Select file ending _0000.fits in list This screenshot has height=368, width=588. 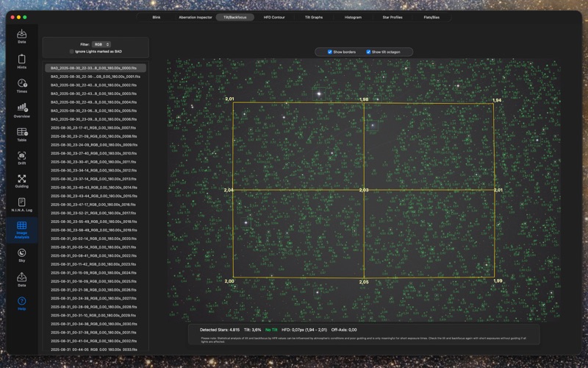coord(96,68)
